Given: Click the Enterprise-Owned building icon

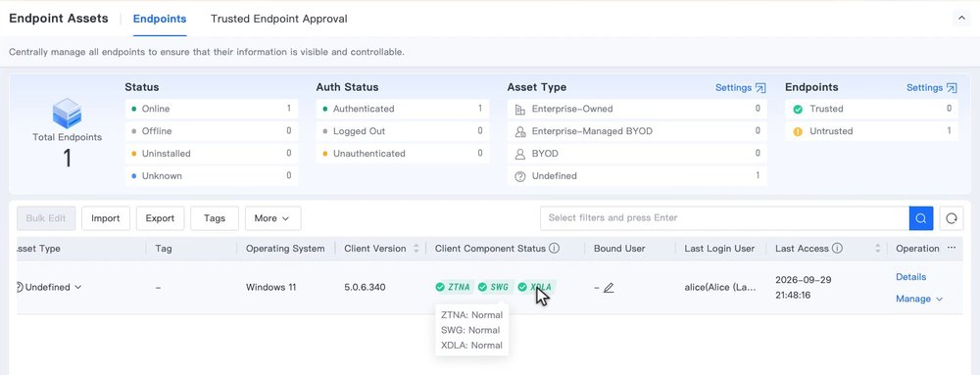Looking at the screenshot, I should [x=520, y=110].
